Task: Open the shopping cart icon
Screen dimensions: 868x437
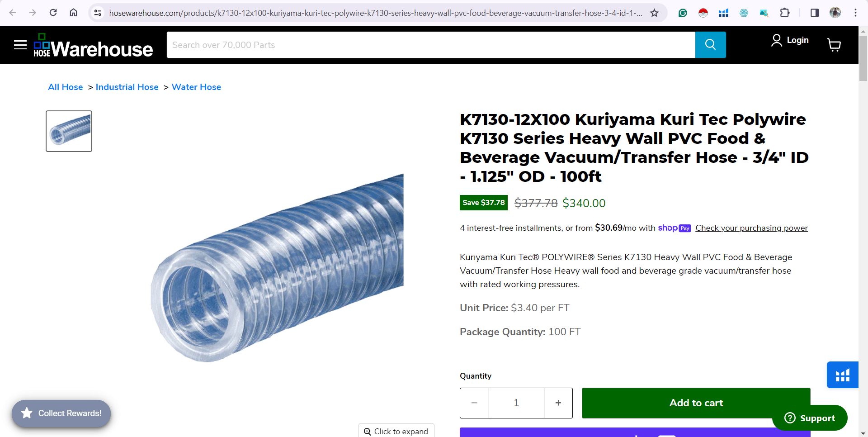Action: [x=834, y=45]
